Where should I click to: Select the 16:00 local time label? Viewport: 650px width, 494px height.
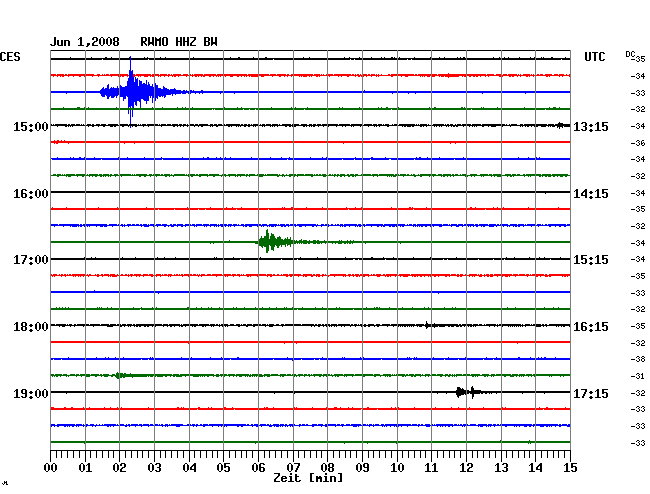pos(31,194)
